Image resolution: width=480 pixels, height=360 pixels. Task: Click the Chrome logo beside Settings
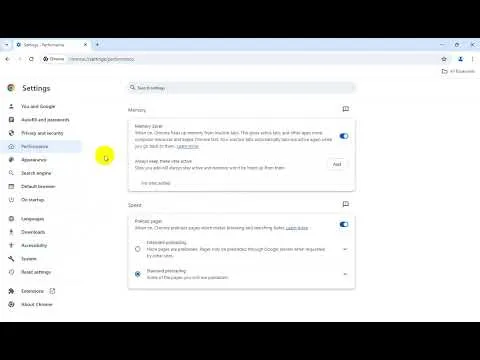tap(11, 88)
